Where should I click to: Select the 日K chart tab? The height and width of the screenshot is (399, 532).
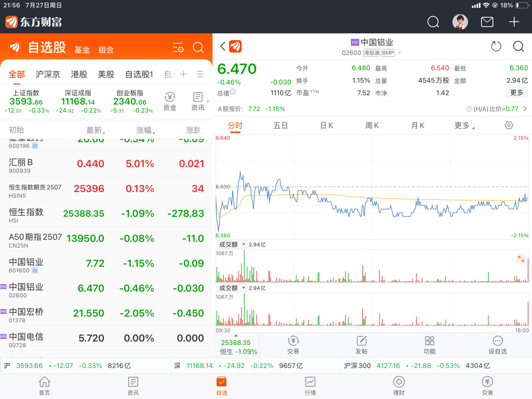click(x=326, y=126)
